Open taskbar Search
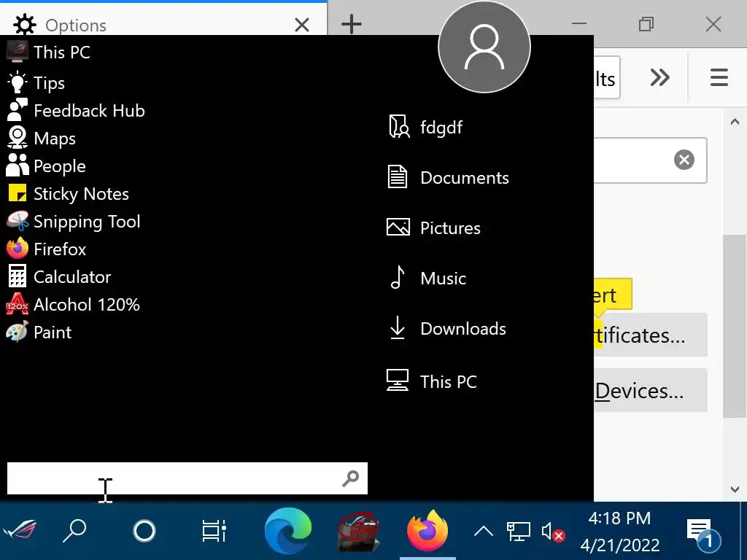The image size is (747, 560). [75, 530]
